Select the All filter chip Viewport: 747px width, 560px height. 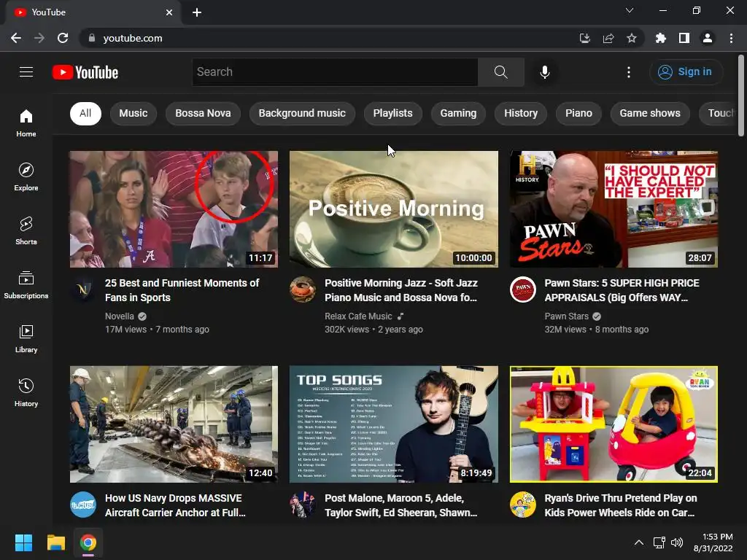[85, 113]
